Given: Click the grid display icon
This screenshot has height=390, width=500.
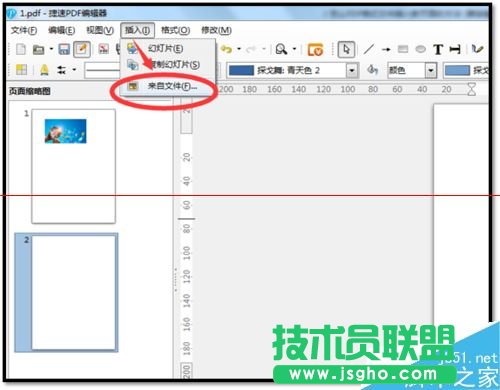Looking at the screenshot, I should click(21, 70).
